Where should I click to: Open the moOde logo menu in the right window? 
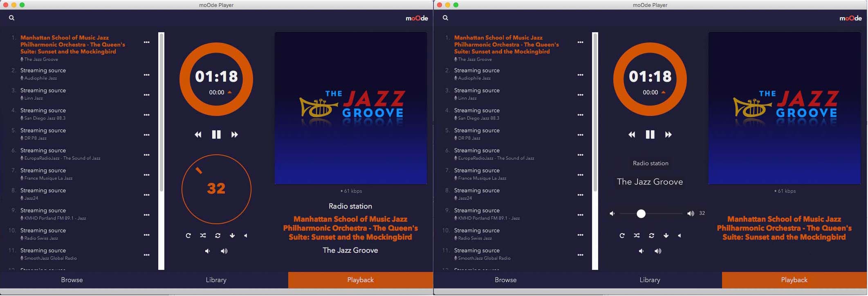tap(850, 18)
